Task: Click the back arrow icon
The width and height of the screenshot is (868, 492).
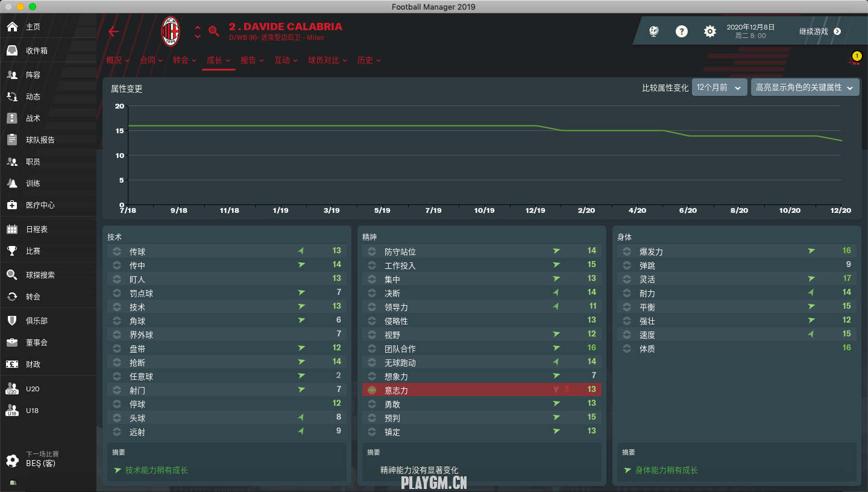Action: 113,32
